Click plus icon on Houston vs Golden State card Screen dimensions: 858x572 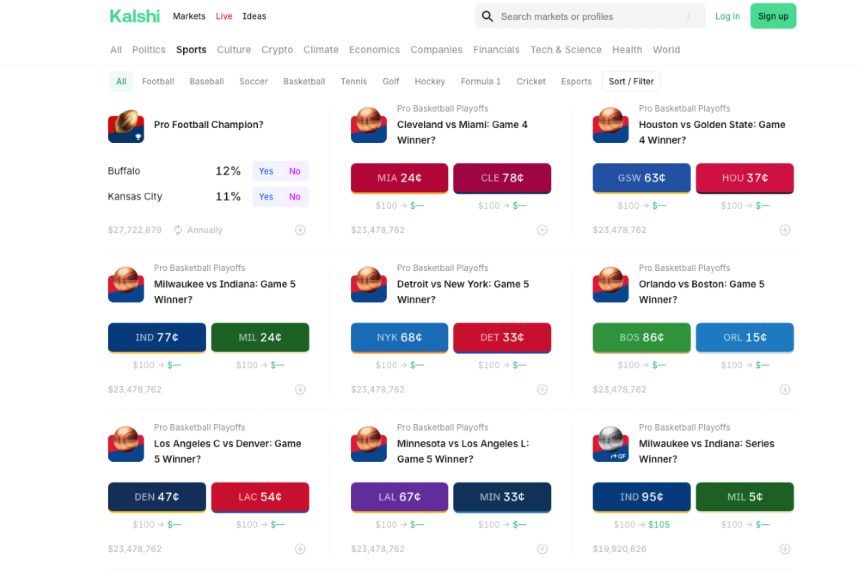pos(785,230)
